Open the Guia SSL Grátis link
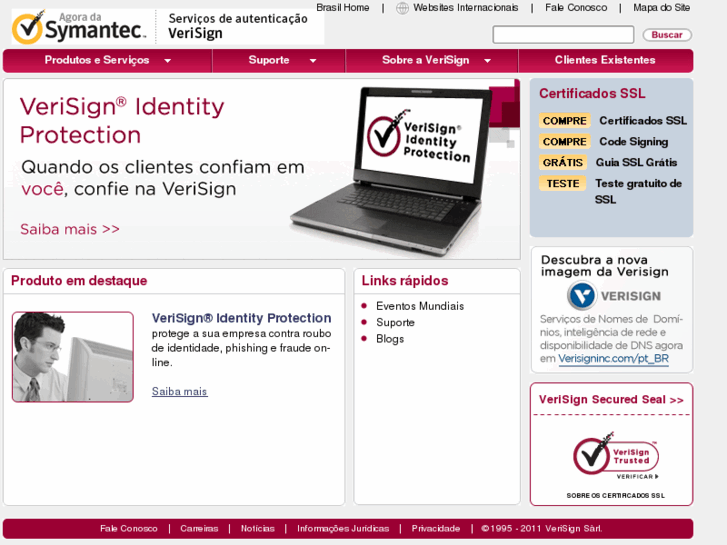Viewport: 727px width, 545px height. pyautogui.click(x=636, y=162)
